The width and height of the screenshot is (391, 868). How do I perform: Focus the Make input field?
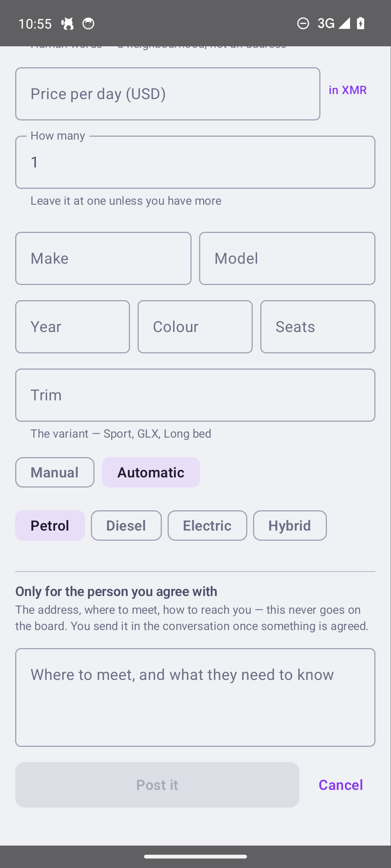(x=103, y=259)
